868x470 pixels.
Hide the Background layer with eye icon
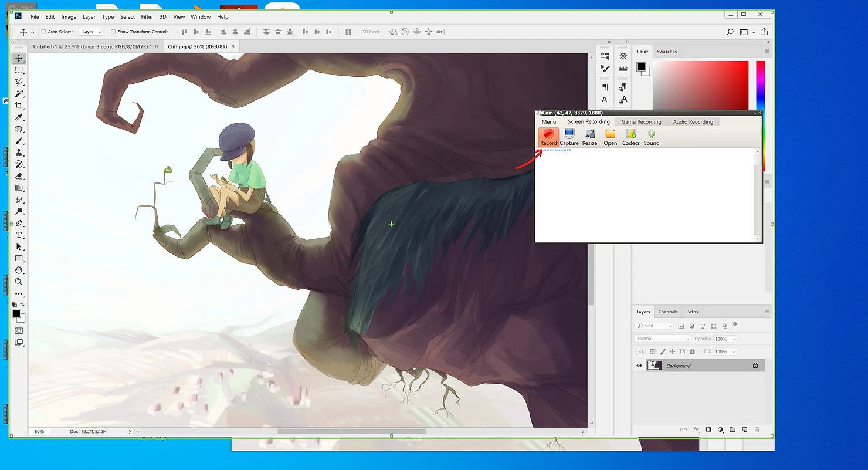point(639,366)
